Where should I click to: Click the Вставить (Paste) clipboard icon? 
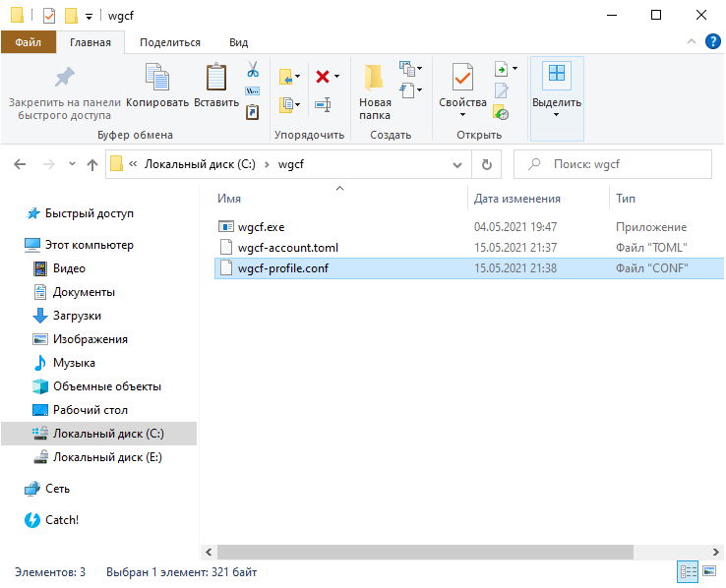[216, 77]
